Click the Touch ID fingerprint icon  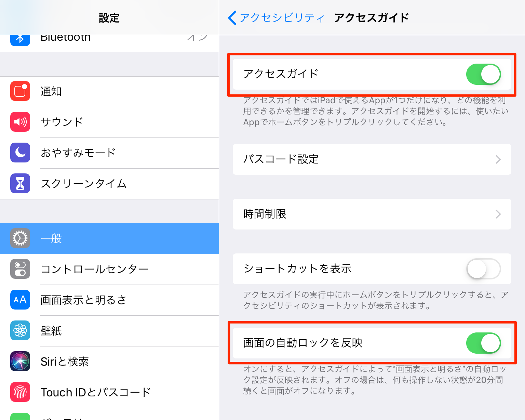point(20,392)
